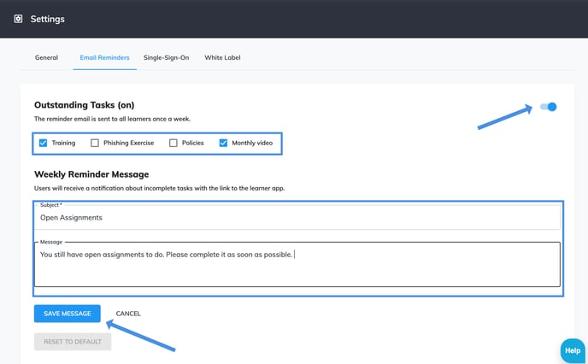Click inside the Message text area
Viewport: 588px width, 364px height.
[297, 264]
